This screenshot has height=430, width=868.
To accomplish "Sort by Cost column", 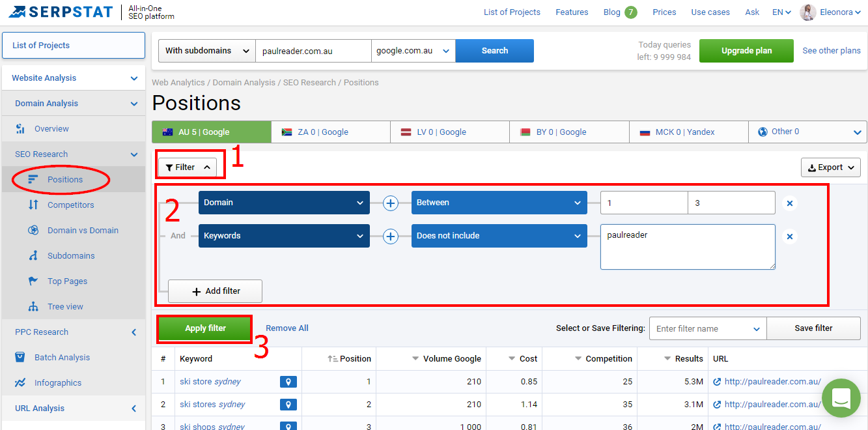I will pos(522,358).
